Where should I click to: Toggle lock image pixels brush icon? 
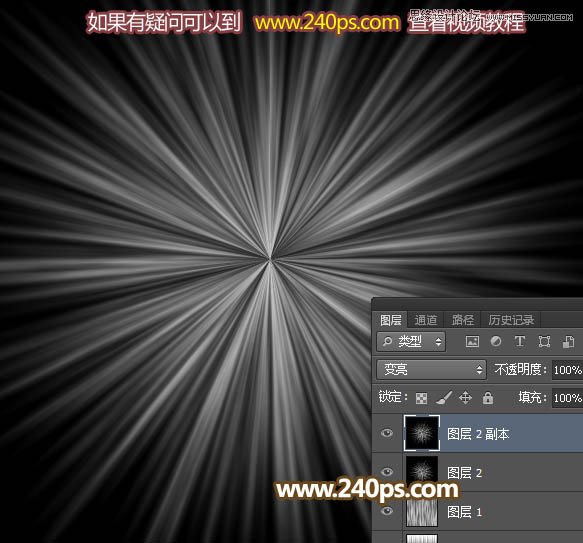point(444,398)
